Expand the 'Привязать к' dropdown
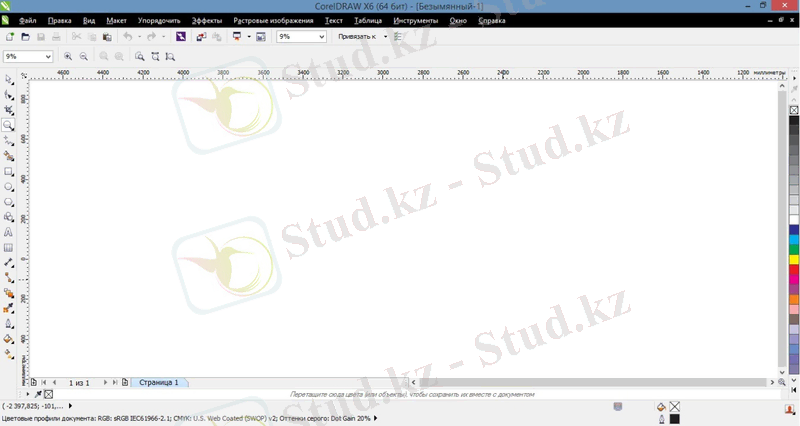Screen dimensions: 800x426 click(x=385, y=37)
